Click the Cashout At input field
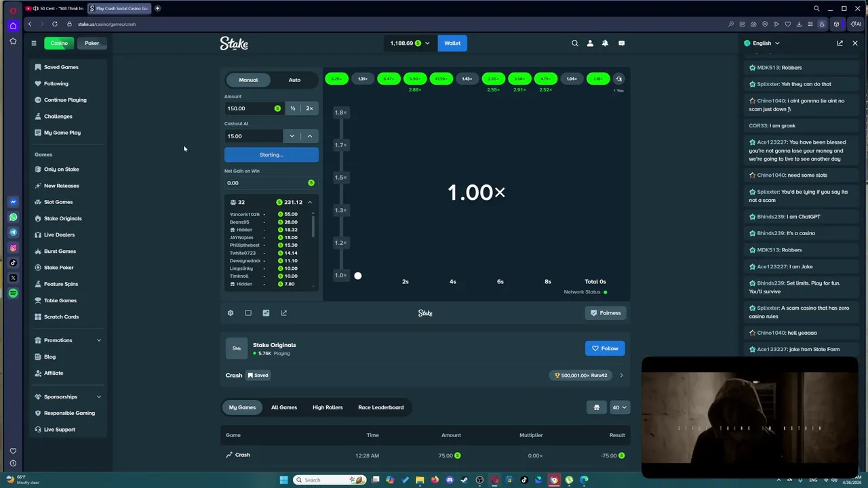The image size is (868, 488). [x=254, y=136]
